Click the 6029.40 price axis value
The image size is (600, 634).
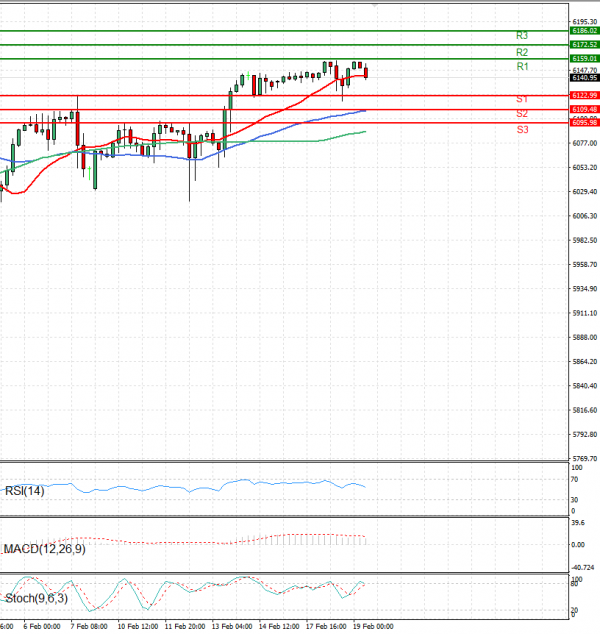pos(585,192)
